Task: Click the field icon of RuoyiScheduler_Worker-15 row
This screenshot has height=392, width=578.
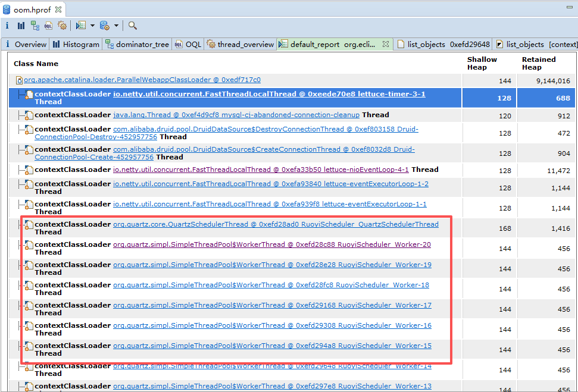Action: coord(29,347)
